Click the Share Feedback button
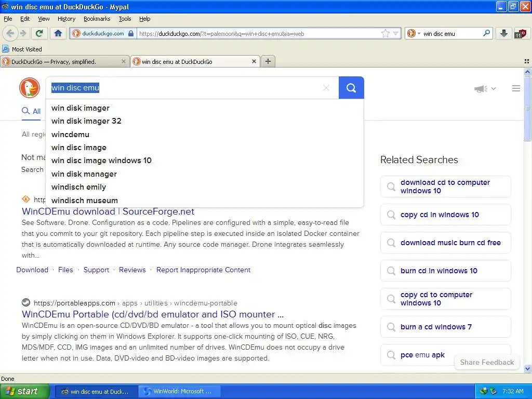This screenshot has width=532, height=399. 487,362
